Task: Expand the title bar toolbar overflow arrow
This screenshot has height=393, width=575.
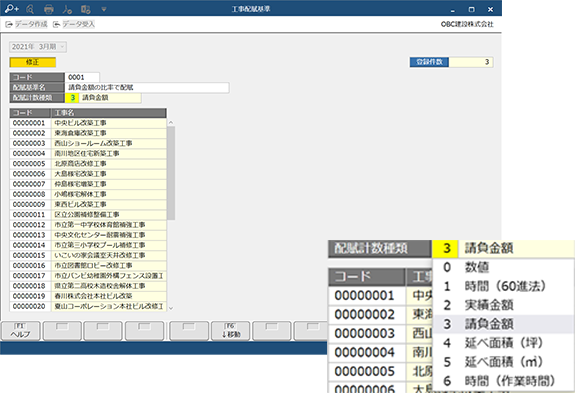Action: point(104,9)
